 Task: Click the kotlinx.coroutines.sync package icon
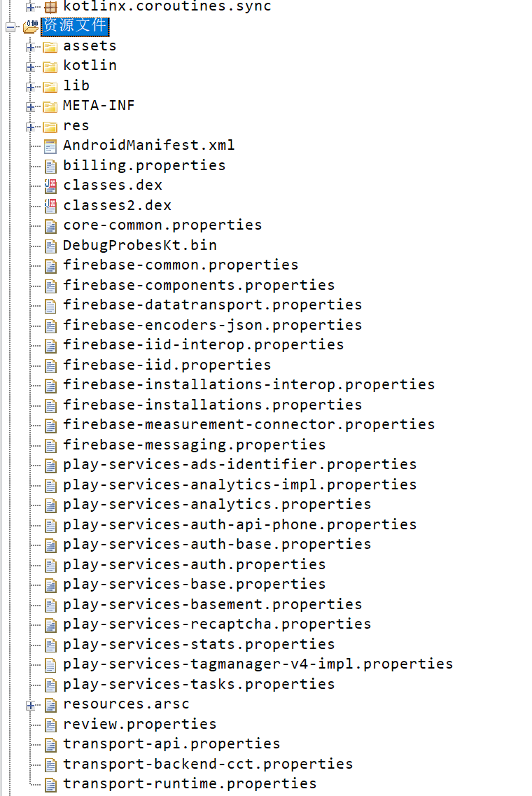pyautogui.click(x=50, y=6)
